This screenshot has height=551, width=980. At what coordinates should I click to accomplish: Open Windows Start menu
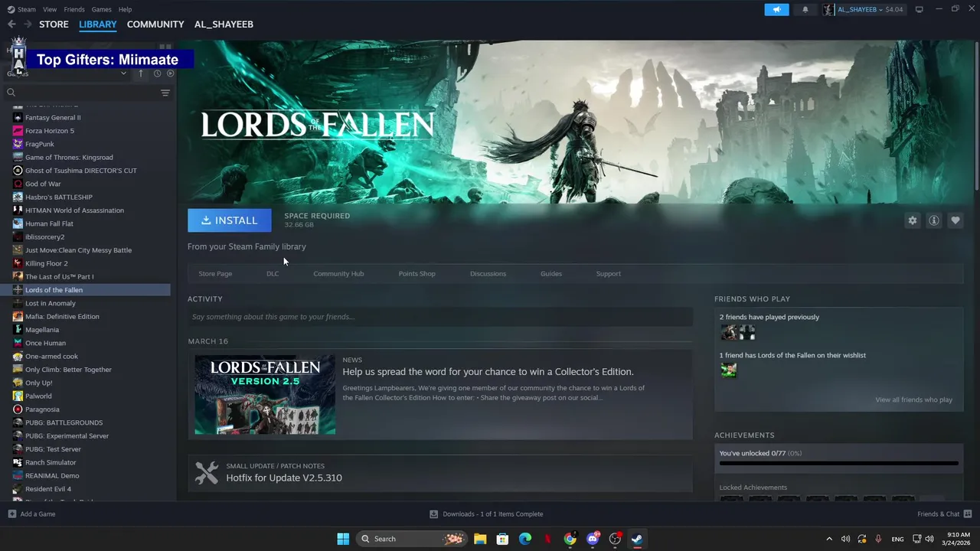[343, 539]
